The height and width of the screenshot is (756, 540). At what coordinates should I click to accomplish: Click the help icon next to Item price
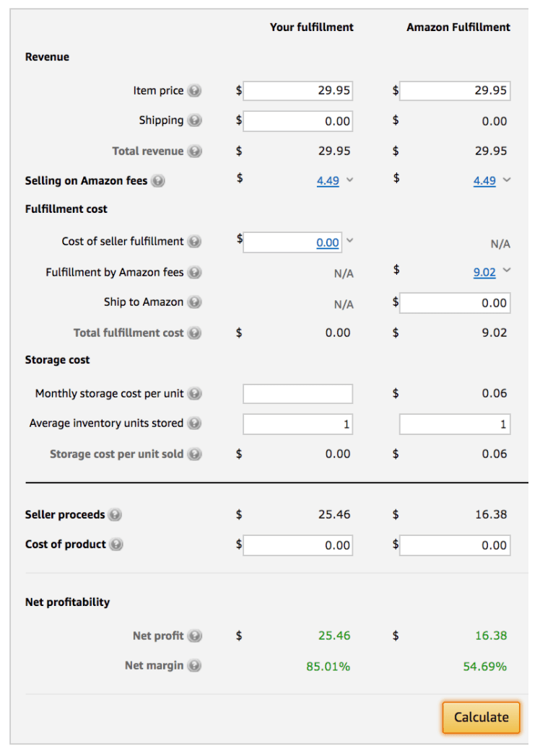194,91
